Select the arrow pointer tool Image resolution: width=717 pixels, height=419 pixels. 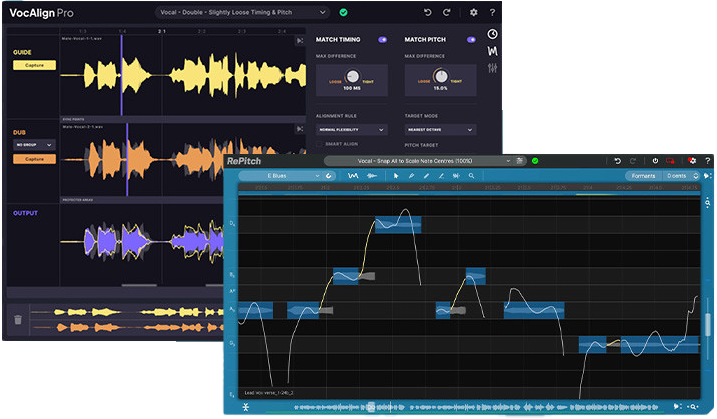point(396,176)
